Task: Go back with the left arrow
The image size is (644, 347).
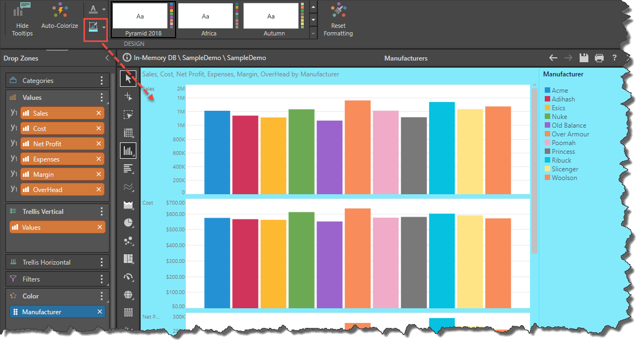Action: point(553,58)
